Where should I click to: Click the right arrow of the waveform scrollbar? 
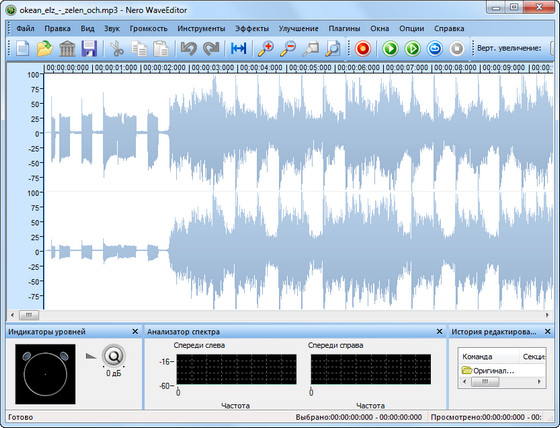point(547,315)
